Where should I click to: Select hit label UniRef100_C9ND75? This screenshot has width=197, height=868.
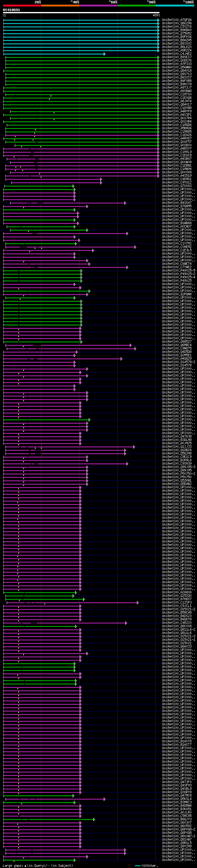[177, 348]
